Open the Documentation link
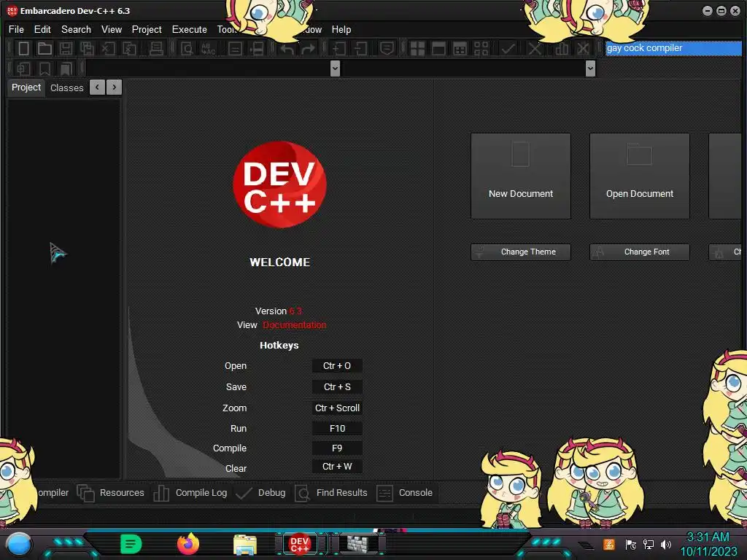The image size is (747, 560). 295,325
